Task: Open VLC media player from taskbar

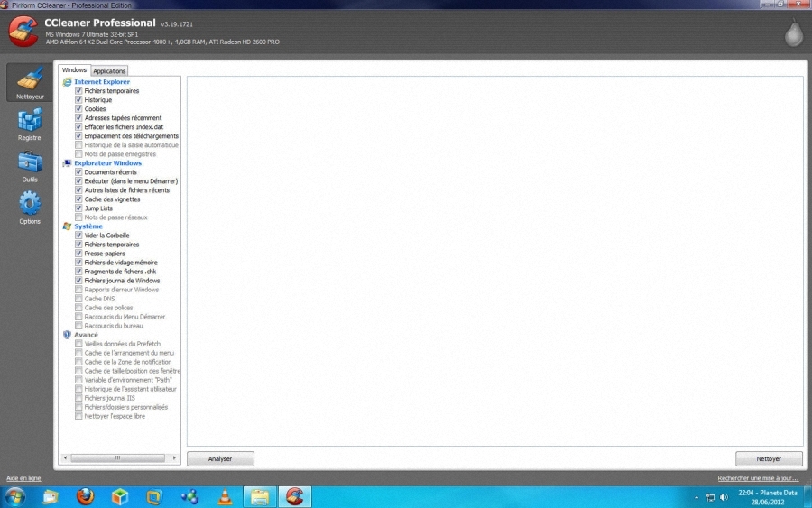Action: coord(225,497)
